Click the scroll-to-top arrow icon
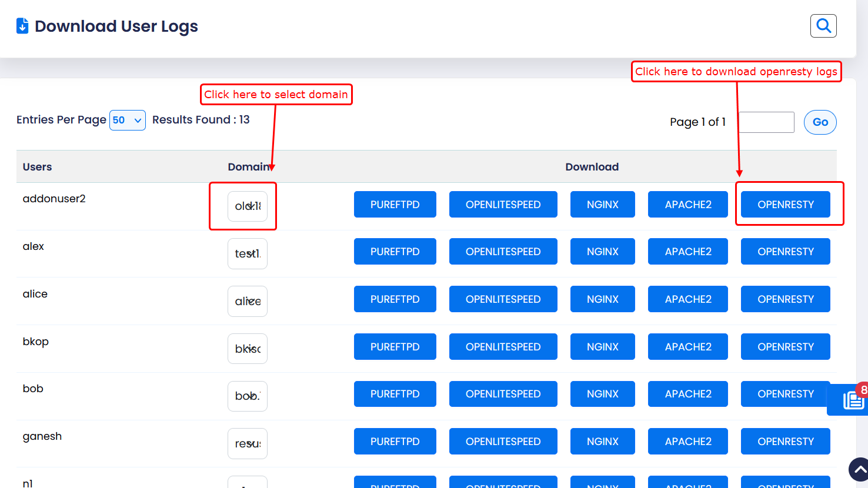 click(859, 469)
